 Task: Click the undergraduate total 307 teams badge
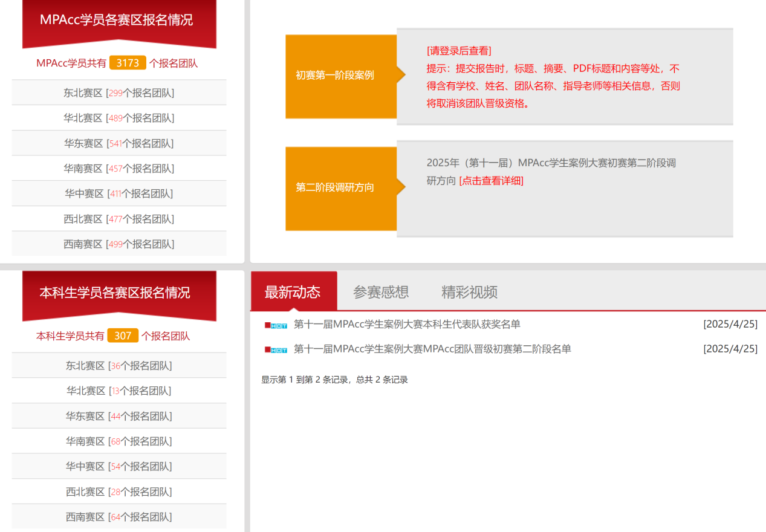tap(123, 336)
